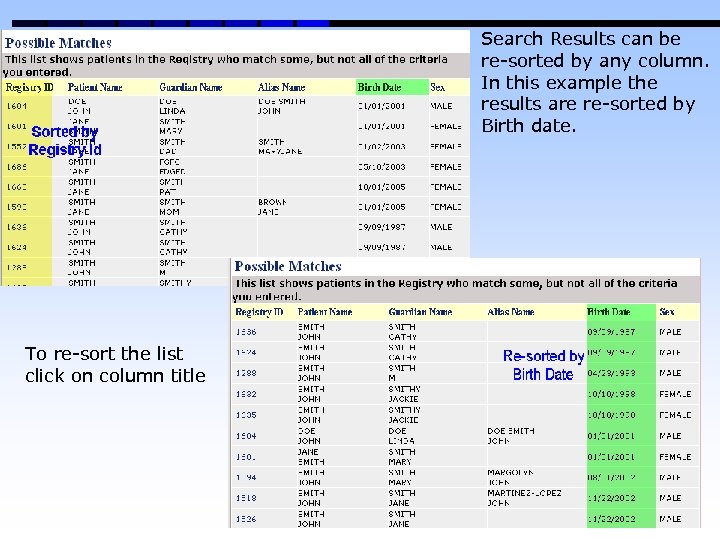Click Registry ID header in the bottom table
This screenshot has width=720, height=540.
pyautogui.click(x=259, y=312)
